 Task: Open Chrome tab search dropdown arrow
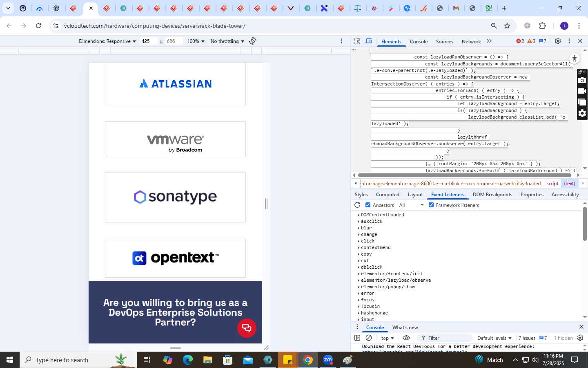pos(8,8)
